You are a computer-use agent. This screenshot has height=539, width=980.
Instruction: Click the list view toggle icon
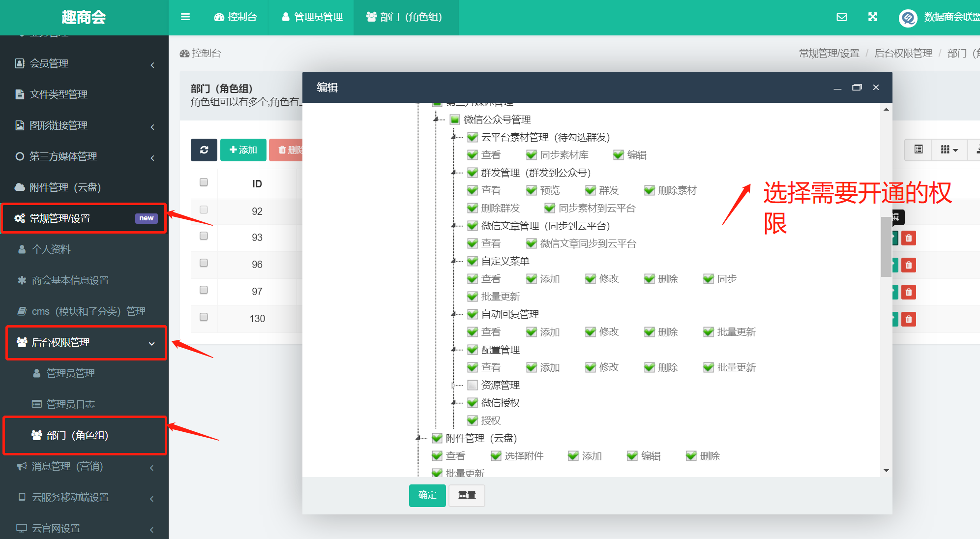coord(918,150)
